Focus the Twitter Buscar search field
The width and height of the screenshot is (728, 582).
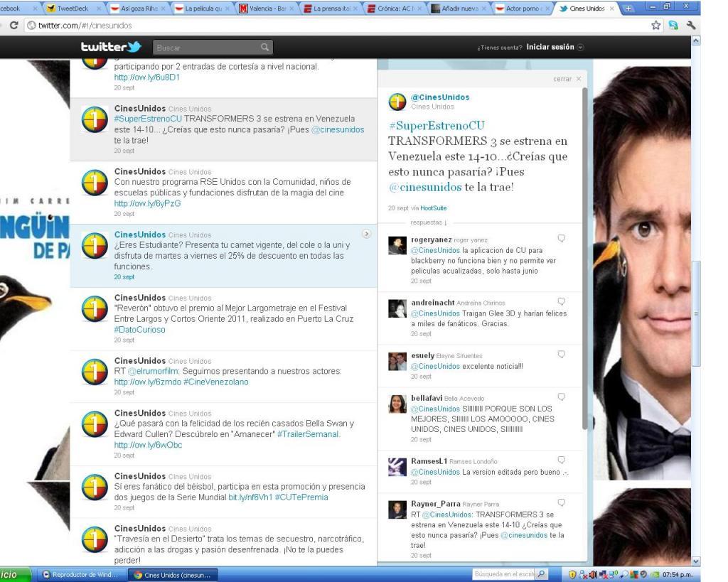pyautogui.click(x=205, y=48)
